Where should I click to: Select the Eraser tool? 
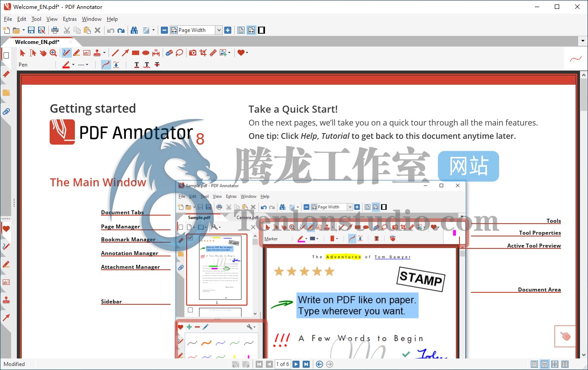pyautogui.click(x=169, y=53)
